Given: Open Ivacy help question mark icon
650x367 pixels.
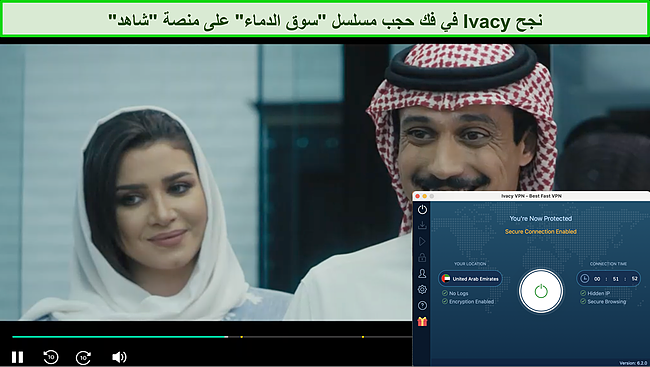Looking at the screenshot, I should [x=422, y=306].
